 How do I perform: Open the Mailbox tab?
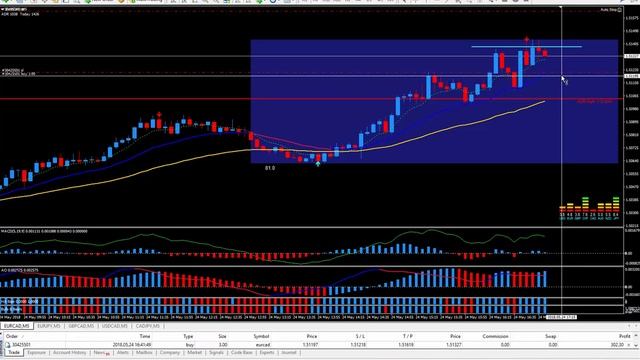(144, 352)
